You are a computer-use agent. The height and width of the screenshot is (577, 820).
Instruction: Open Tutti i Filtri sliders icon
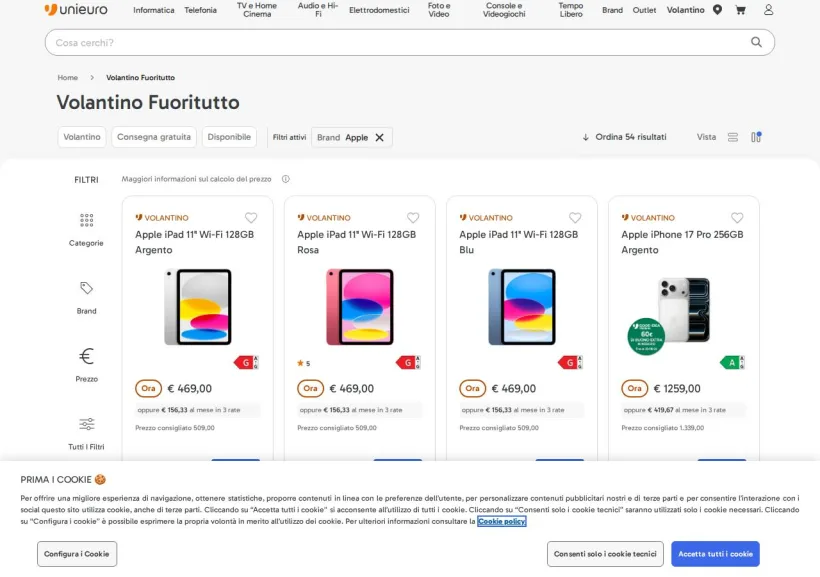pos(86,424)
